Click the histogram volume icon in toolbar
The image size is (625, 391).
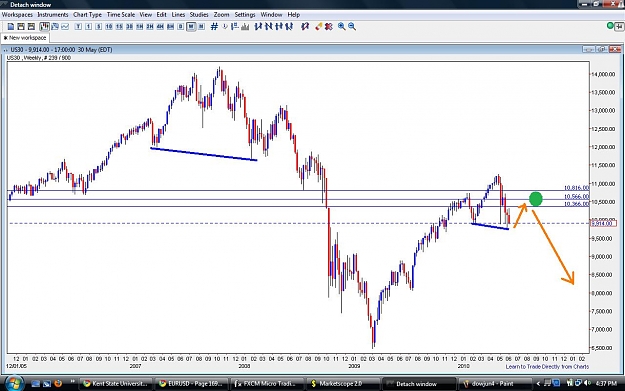point(245,27)
